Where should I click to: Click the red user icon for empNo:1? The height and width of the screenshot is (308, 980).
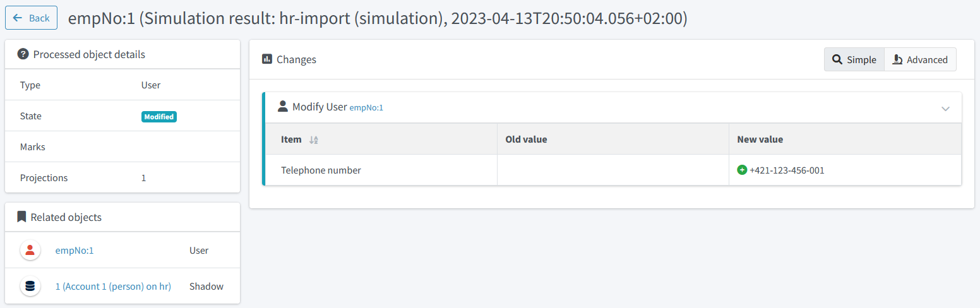[x=30, y=251]
